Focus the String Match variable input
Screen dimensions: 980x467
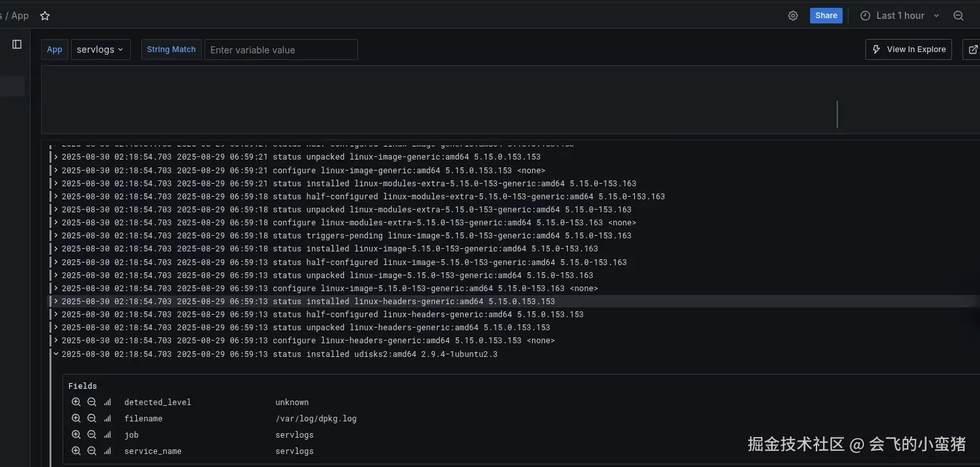coord(281,50)
